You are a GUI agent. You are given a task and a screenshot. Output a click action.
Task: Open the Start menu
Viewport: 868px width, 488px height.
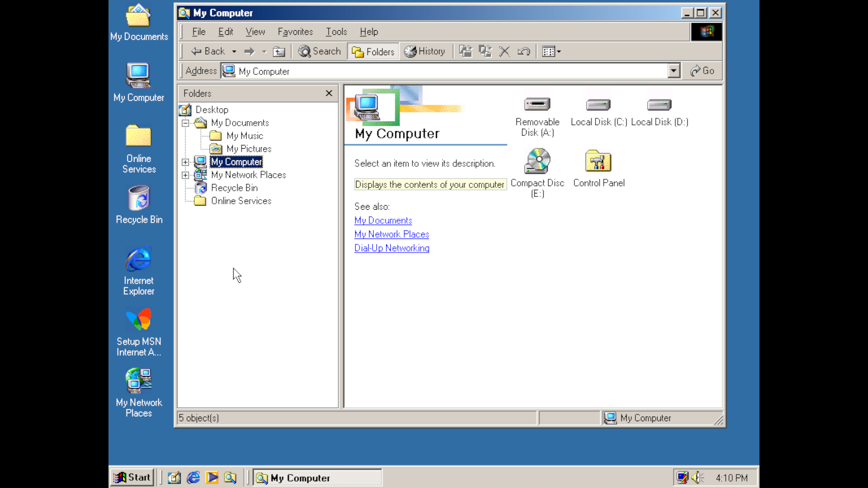(132, 478)
